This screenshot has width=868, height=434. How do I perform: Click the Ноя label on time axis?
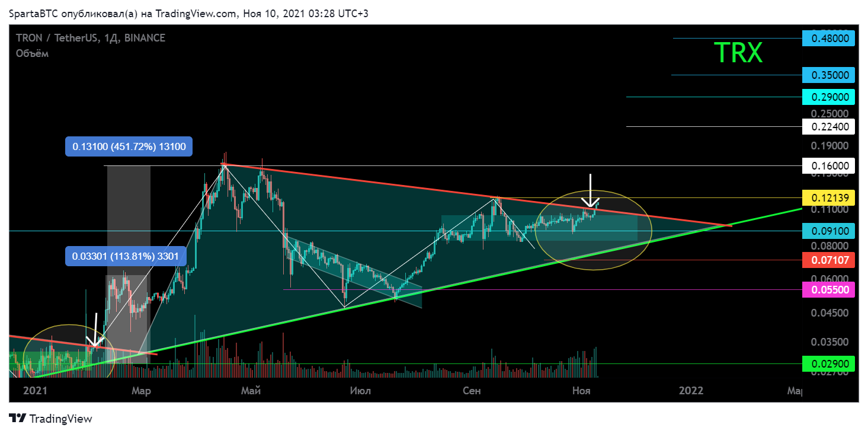click(x=581, y=390)
